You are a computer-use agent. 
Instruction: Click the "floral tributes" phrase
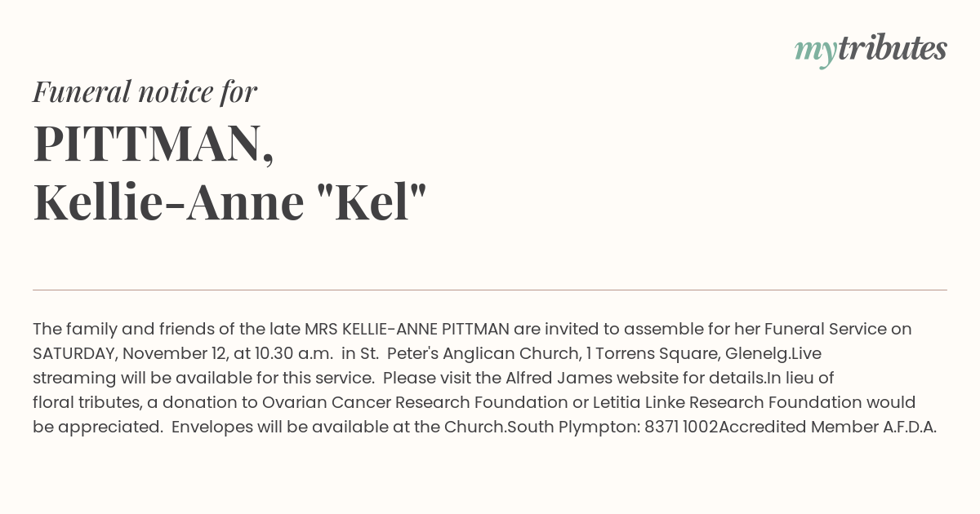tap(85, 402)
